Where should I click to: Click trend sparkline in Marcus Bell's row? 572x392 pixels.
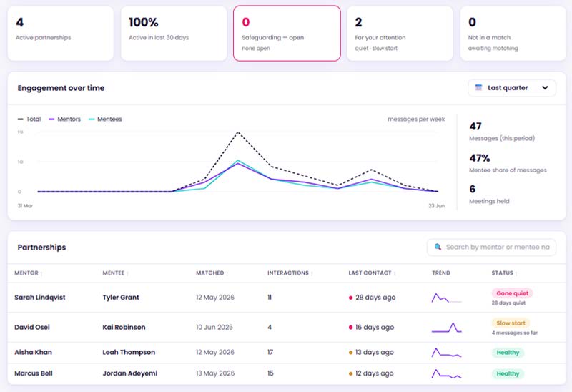[446, 373]
